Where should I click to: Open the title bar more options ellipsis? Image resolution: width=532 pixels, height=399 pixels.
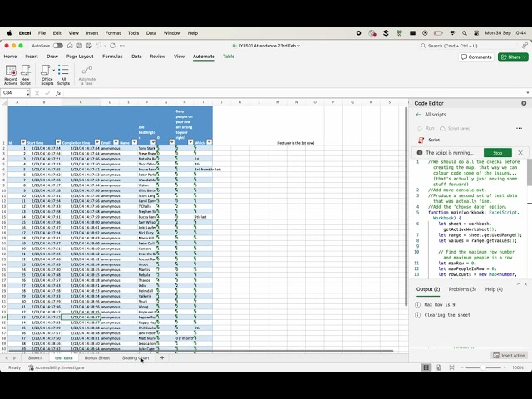click(122, 46)
